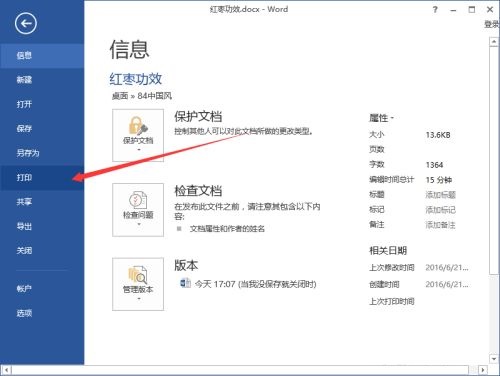Click the horizontal scrollbar right arrow
Screen dimensions: 500x376
483,370
